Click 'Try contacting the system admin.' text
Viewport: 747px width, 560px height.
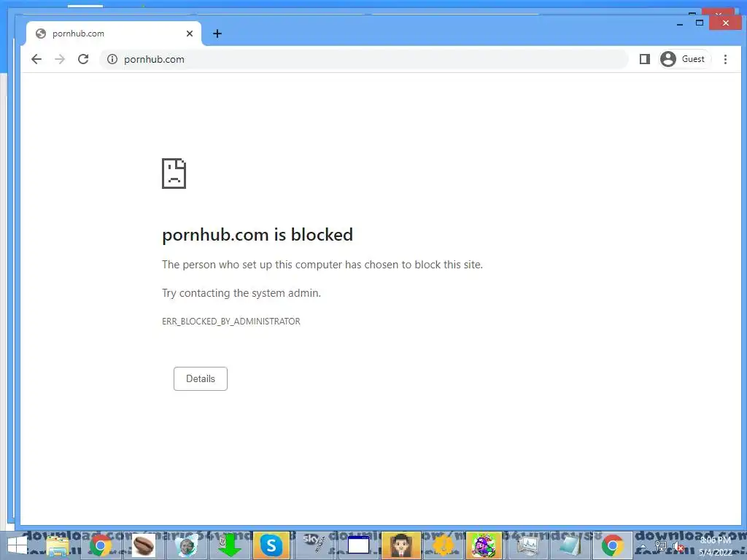coord(241,293)
